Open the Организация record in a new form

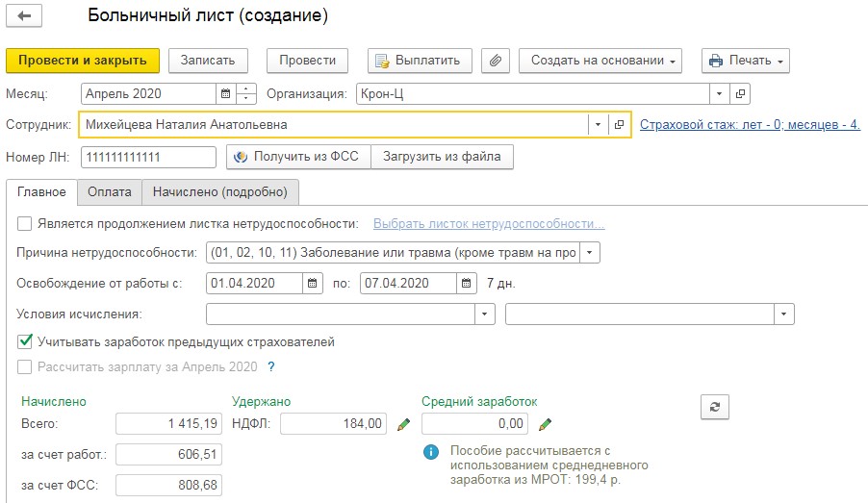point(740,94)
